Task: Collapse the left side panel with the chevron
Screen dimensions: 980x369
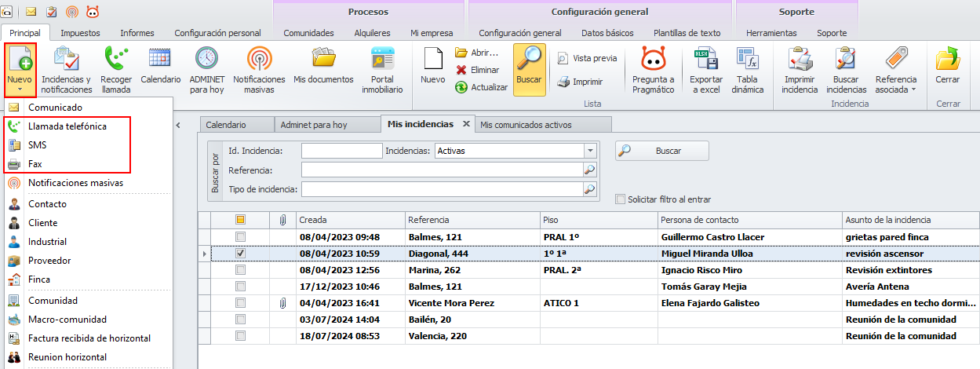Action: (177, 125)
